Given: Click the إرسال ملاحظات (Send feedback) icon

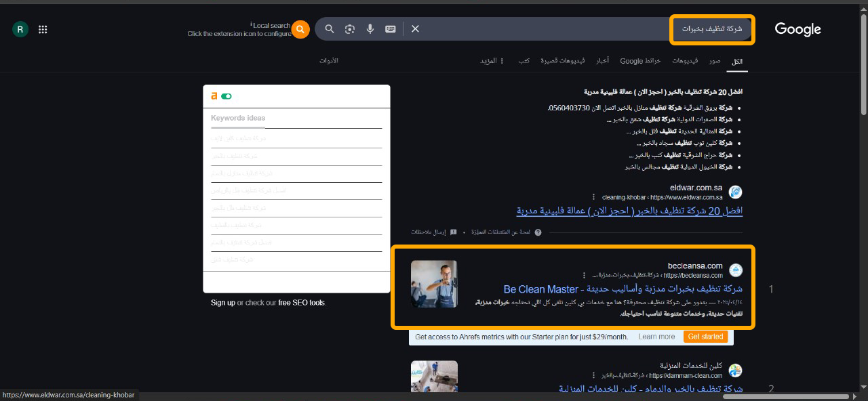Looking at the screenshot, I should coord(454,232).
